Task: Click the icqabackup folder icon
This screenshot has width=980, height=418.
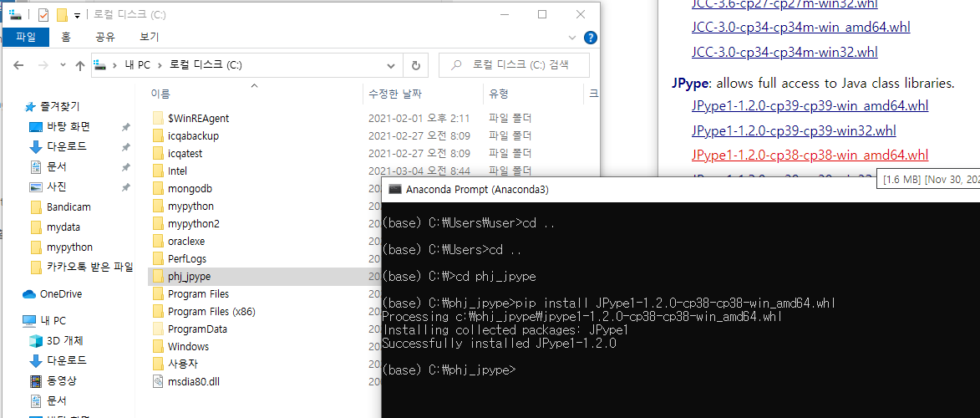Action: click(x=158, y=135)
